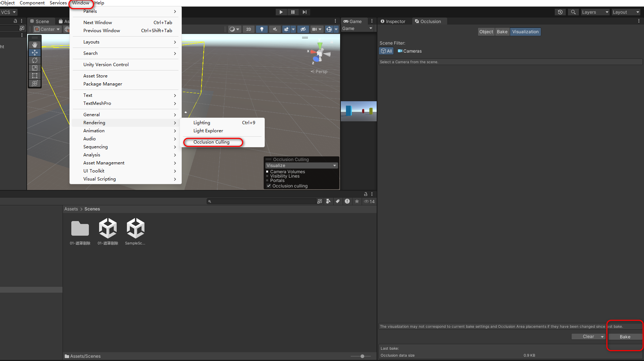Toggle Camera Volumes visualization checkbox
Viewport: 644px width, 361px height.
[267, 172]
